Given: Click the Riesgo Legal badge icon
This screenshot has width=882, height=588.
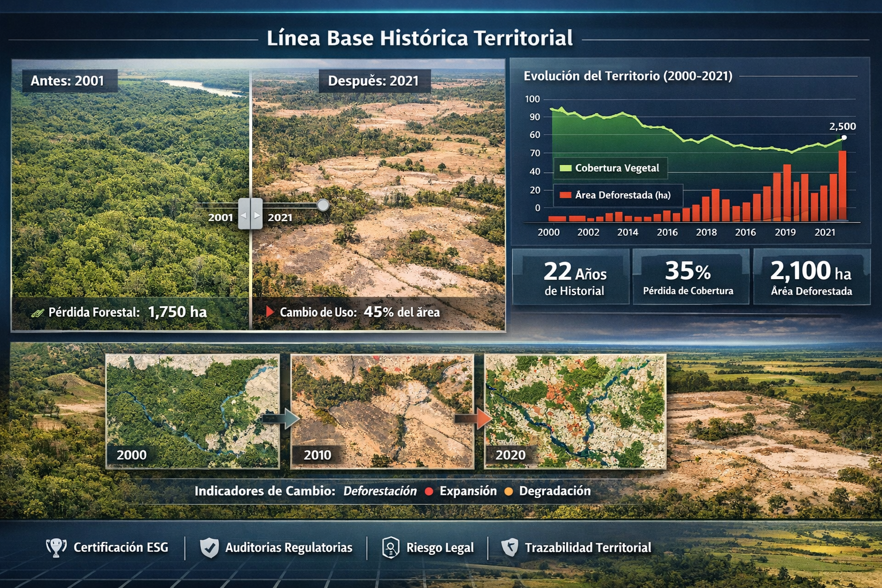Looking at the screenshot, I should pos(390,547).
